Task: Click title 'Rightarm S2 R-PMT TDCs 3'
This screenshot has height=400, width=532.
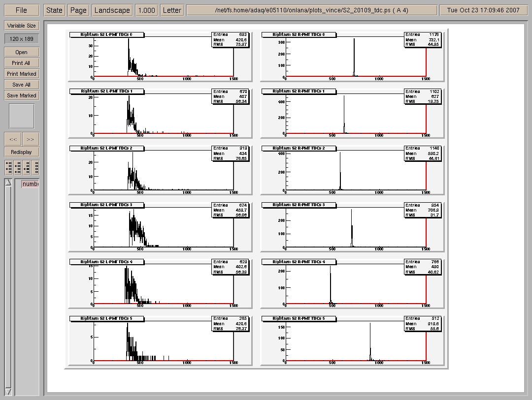Action: tap(299, 205)
